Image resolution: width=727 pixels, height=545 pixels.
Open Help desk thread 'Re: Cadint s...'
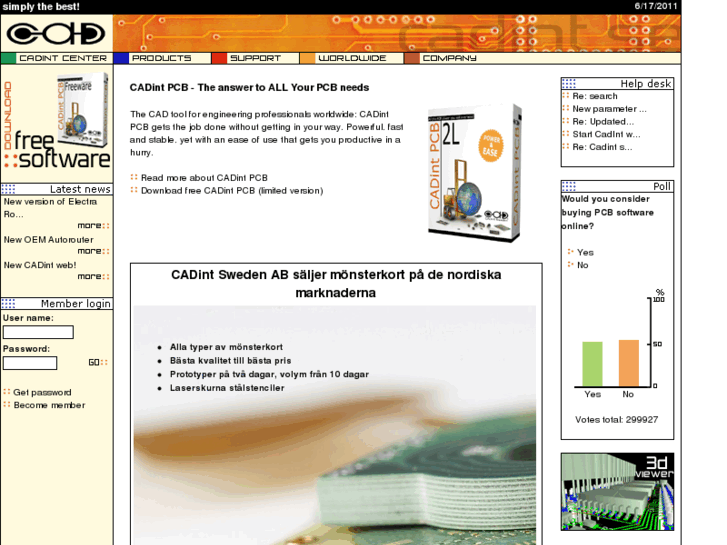602,147
